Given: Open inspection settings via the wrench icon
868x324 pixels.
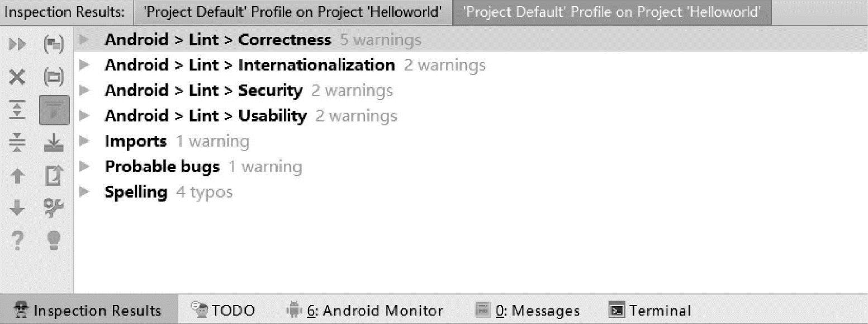Looking at the screenshot, I should point(54,209).
